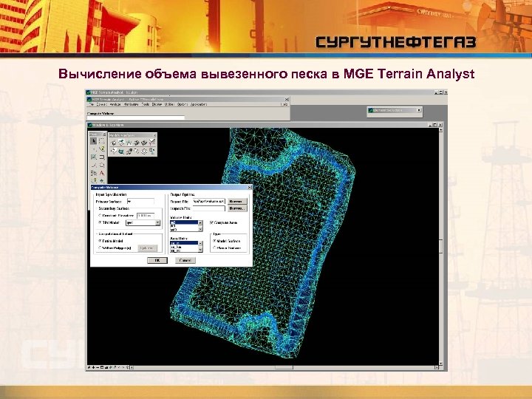Click the Area Units list up arrow
The image size is (532, 399).
[200, 244]
